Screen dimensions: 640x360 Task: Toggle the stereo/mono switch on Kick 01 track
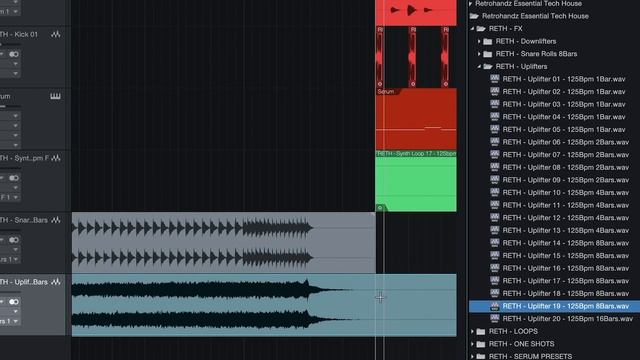[x=14, y=54]
